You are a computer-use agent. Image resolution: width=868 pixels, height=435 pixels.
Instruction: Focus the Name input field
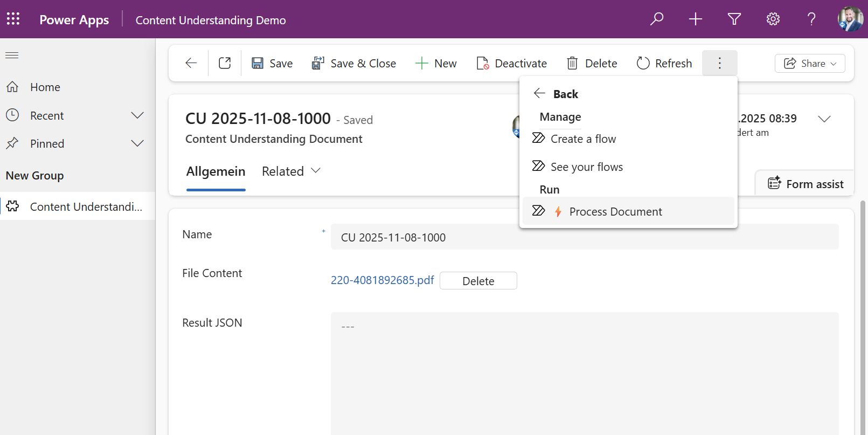pyautogui.click(x=585, y=237)
